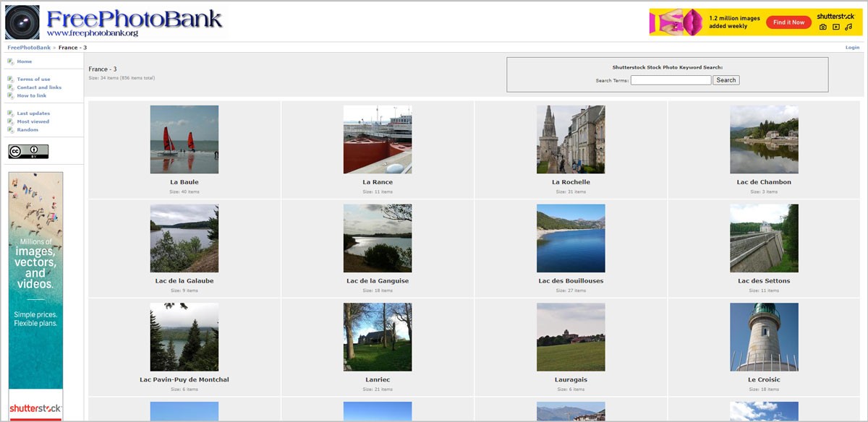Click 'Size: 34 items (856 items total)' text
This screenshot has width=868, height=422.
tap(122, 78)
